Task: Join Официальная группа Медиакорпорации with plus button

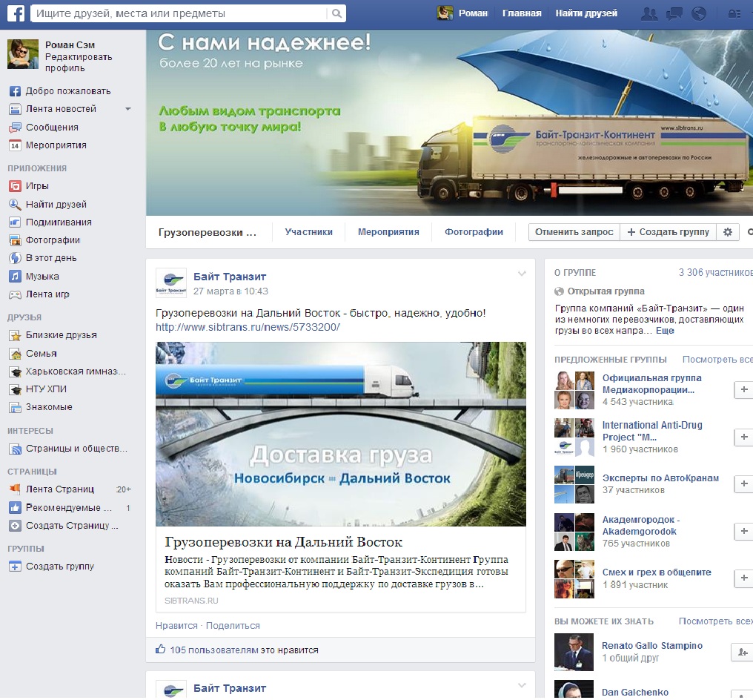Action: click(x=743, y=389)
